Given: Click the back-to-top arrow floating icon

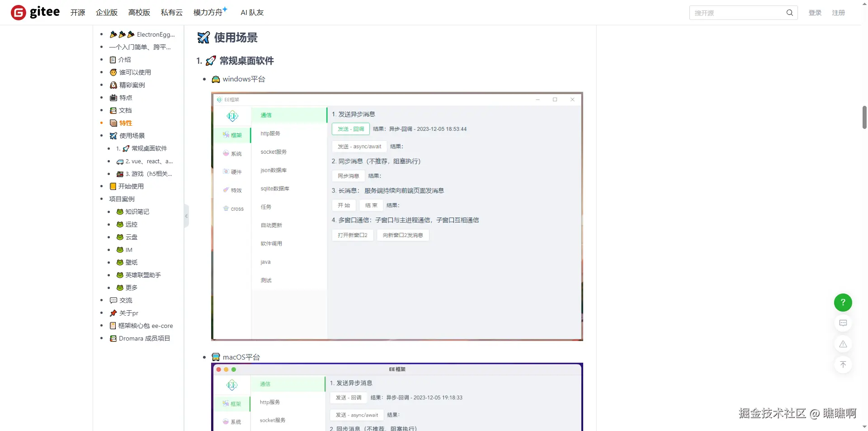Looking at the screenshot, I should tap(843, 365).
